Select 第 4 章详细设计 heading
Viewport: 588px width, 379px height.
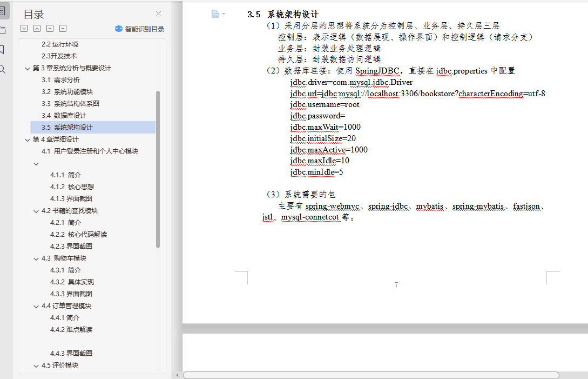pyautogui.click(x=56, y=139)
